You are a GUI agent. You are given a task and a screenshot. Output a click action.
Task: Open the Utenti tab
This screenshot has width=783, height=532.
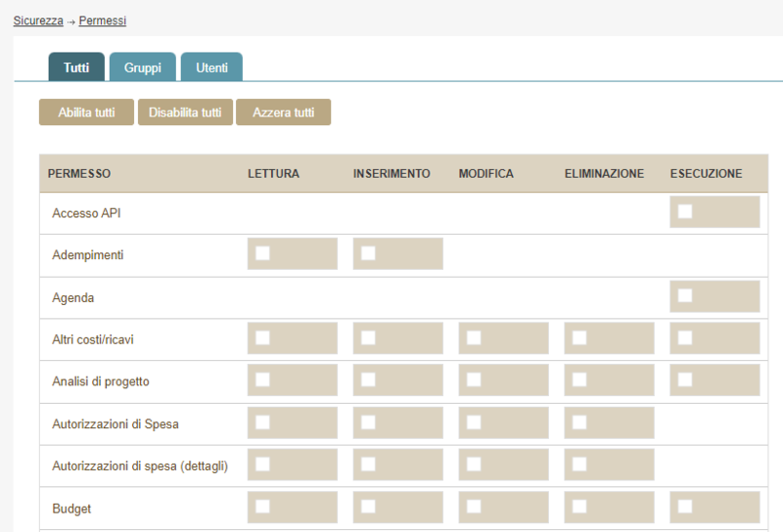(x=211, y=67)
